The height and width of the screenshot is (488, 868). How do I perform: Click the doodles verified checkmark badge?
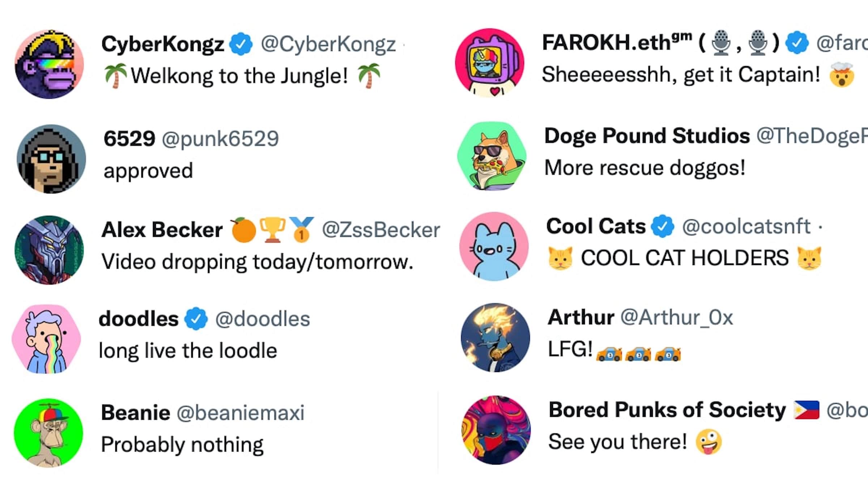coord(196,319)
